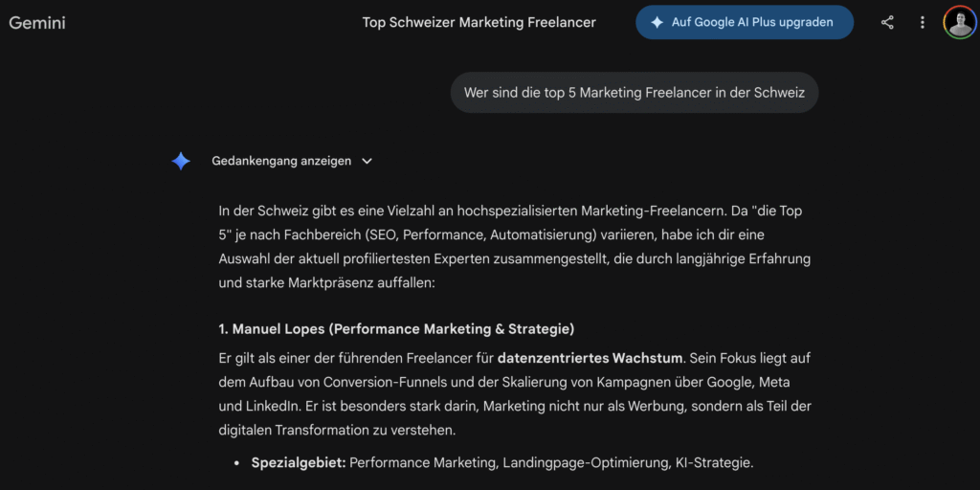Open the three-dot more options menu
Viewport: 980px width, 490px height.
tap(922, 22)
